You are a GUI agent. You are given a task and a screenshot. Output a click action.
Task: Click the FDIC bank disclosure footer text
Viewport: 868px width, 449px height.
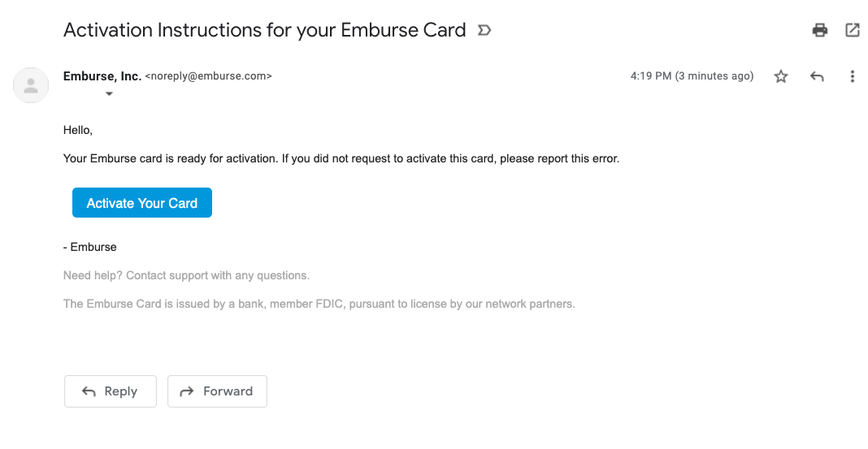tap(319, 304)
